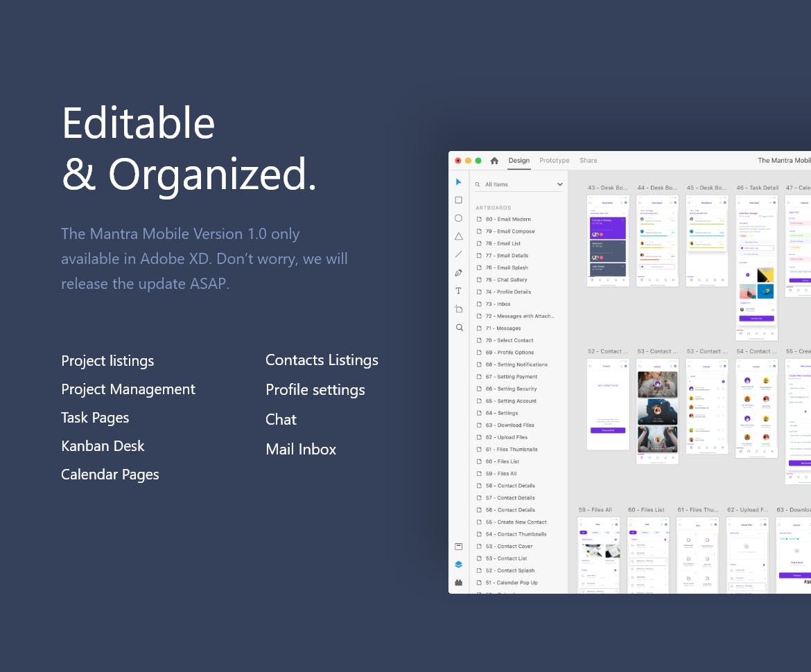Click the Home icon
The image size is (811, 672).
[x=494, y=161]
